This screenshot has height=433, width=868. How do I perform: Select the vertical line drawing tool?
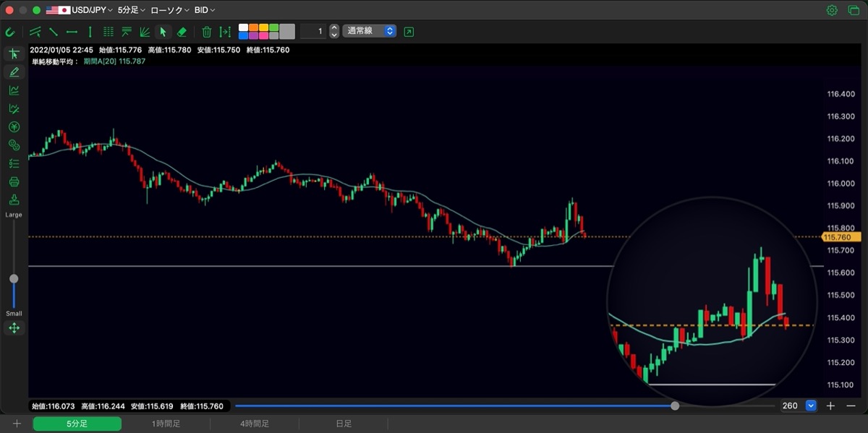(90, 32)
